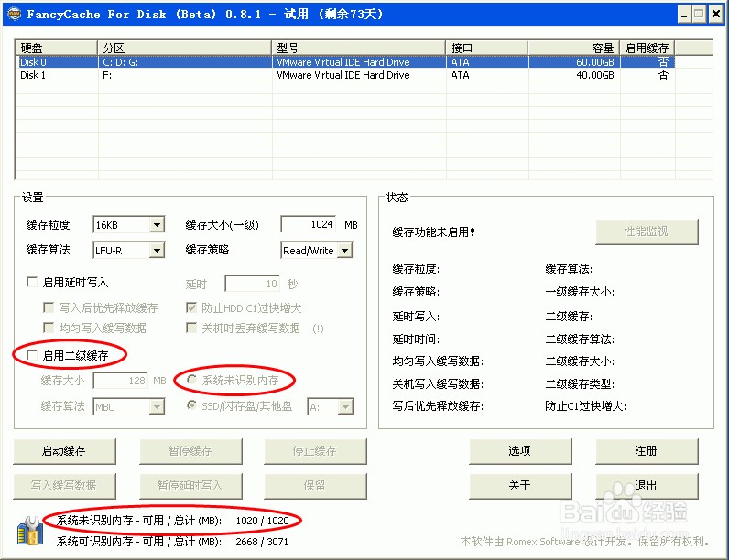Minimize the FancyCache window
Viewport: 729px width, 560px height.
(684, 15)
